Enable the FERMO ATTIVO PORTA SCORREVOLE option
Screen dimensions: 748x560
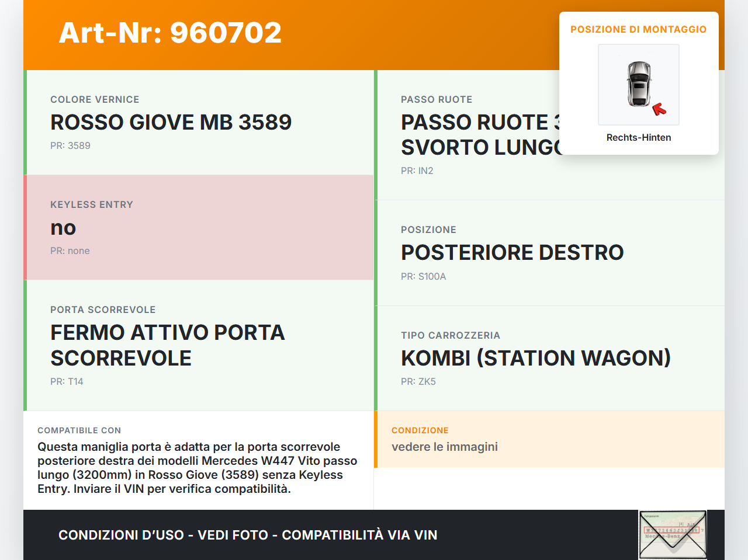click(199, 345)
